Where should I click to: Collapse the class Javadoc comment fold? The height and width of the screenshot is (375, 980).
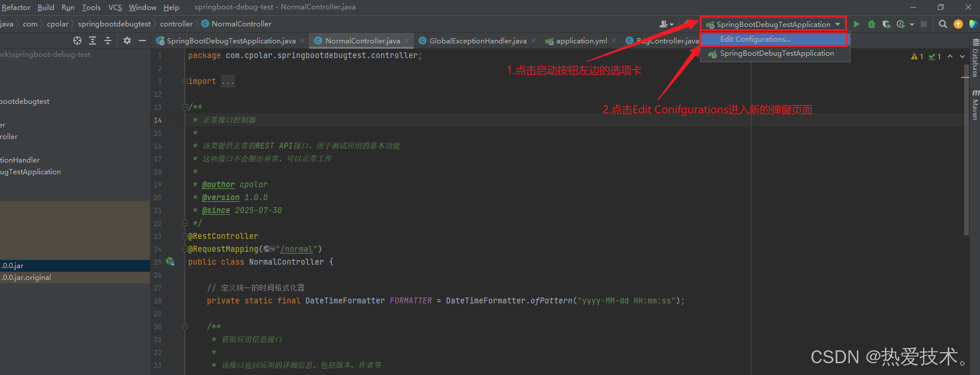coord(185,107)
